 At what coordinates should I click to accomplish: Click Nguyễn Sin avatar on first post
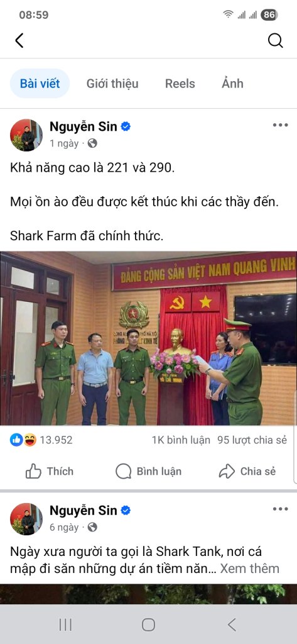26,135
